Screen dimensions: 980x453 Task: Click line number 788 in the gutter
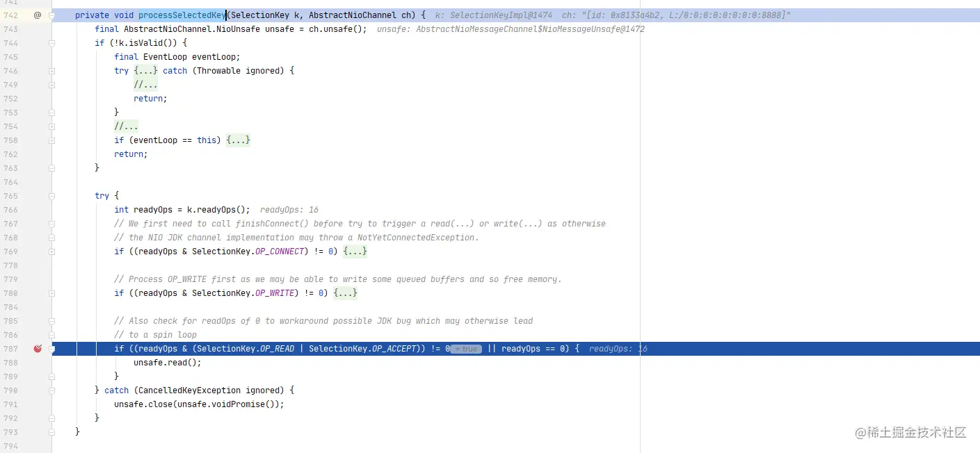10,363
